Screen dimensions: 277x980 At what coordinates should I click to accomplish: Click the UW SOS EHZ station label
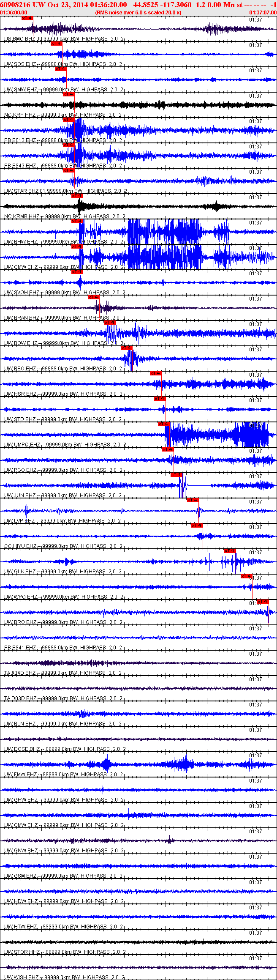click(63, 64)
